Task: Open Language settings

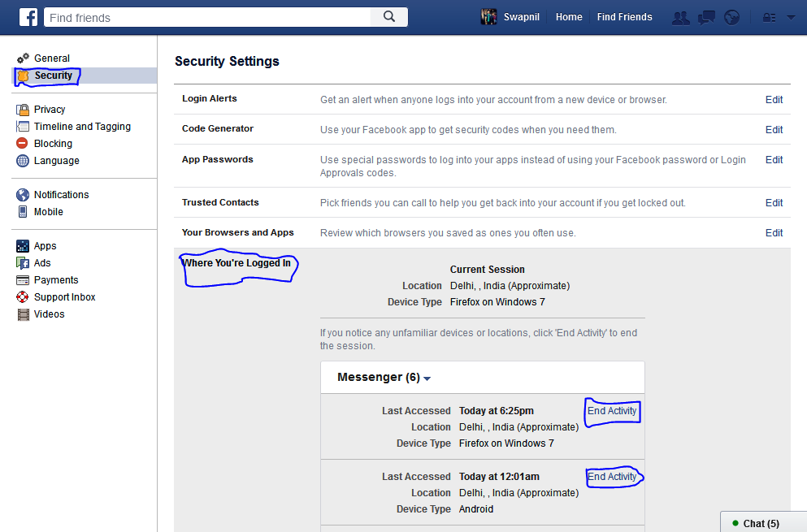Action: (x=57, y=161)
